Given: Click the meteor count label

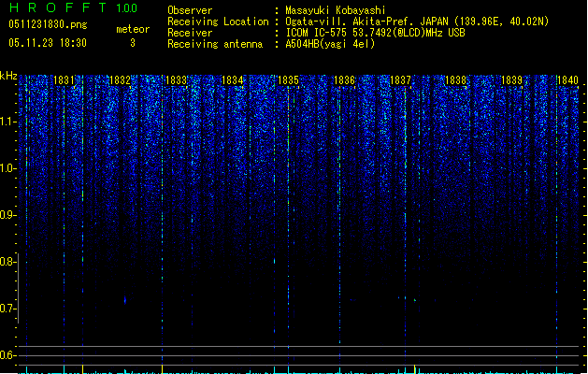Looking at the screenshot, I should [x=133, y=29].
